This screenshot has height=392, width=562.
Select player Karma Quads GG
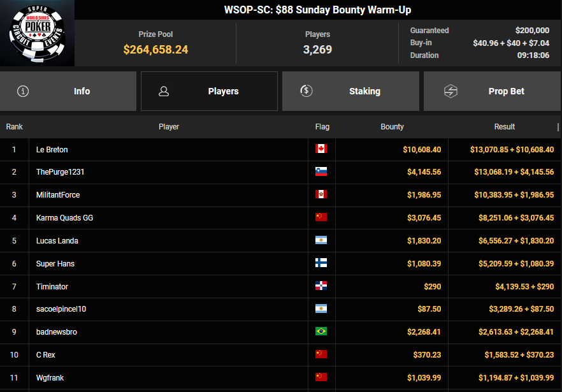[64, 218]
